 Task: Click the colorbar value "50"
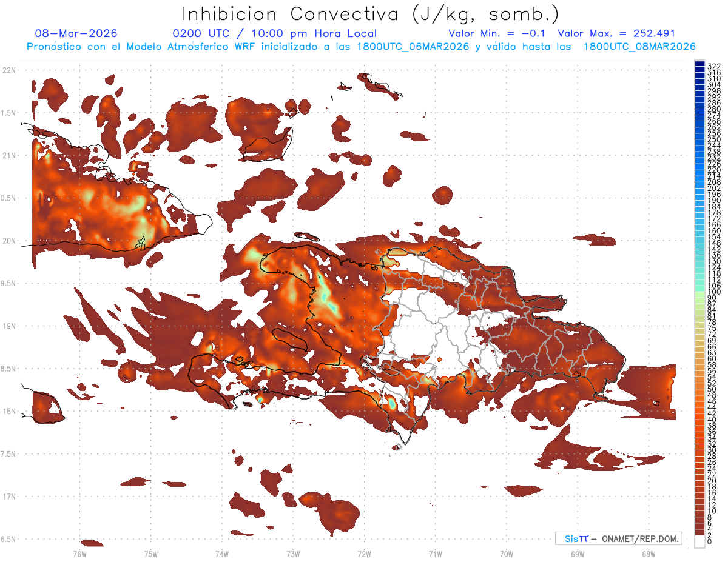tap(712, 389)
